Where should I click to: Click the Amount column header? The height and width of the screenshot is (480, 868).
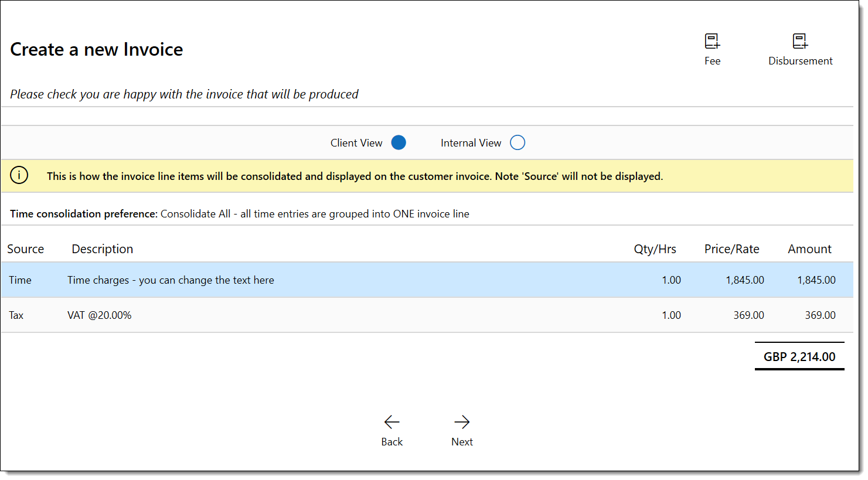click(x=809, y=248)
